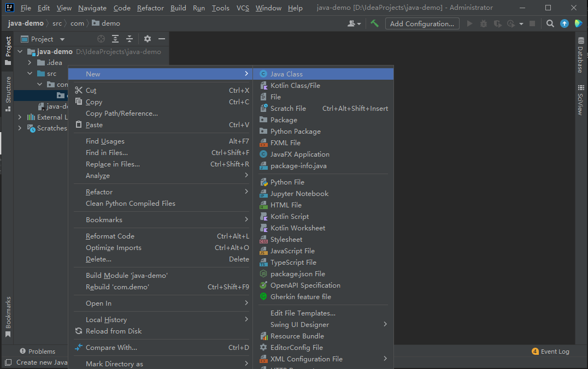Click the Expand All icon in Project panel
This screenshot has width=588, height=369.
(115, 39)
